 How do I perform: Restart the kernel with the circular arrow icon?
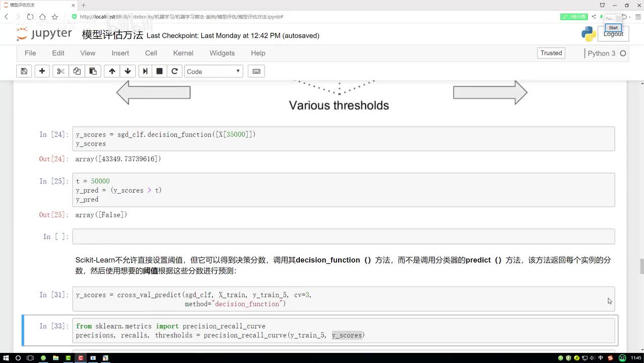[x=175, y=71]
